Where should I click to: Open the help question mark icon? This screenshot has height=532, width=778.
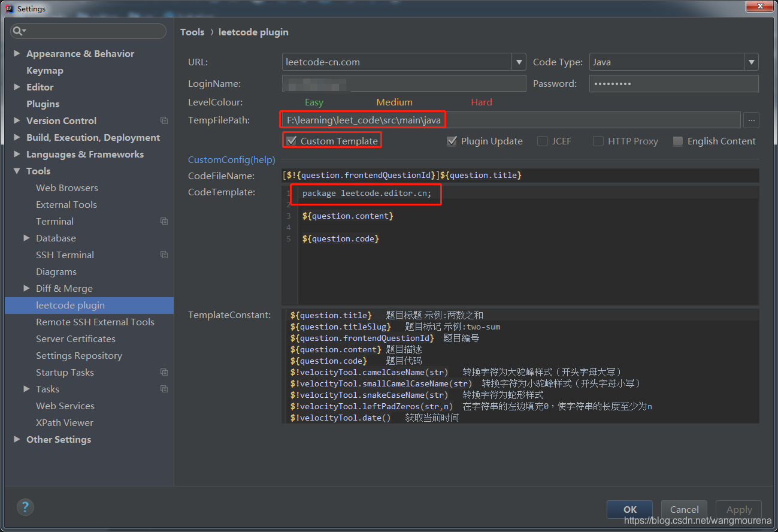tap(25, 507)
